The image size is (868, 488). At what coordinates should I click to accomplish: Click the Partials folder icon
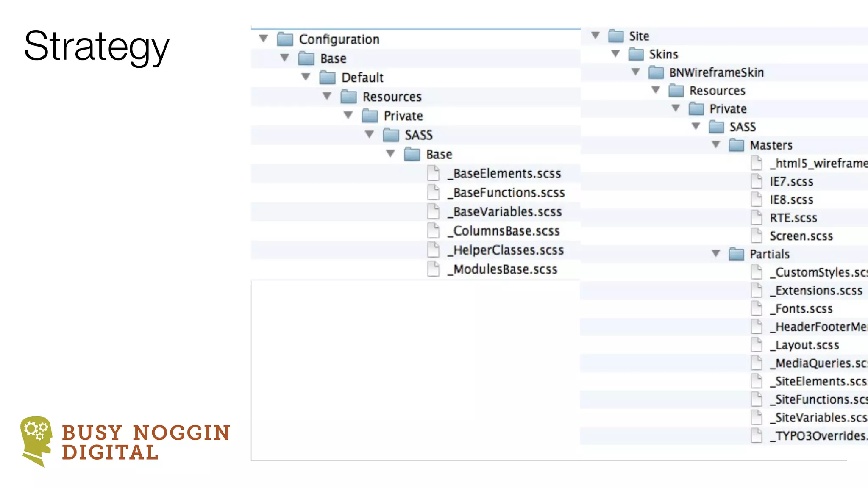pyautogui.click(x=736, y=254)
